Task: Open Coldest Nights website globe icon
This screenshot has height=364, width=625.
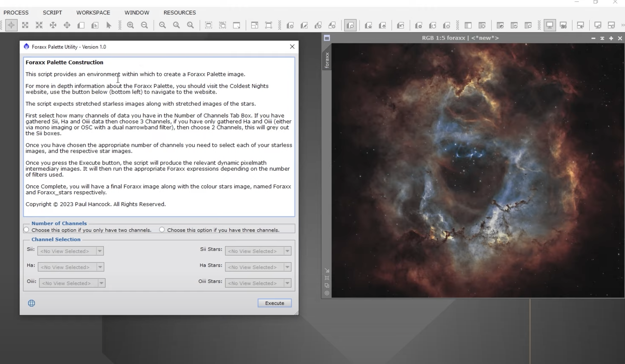Action: [31, 303]
